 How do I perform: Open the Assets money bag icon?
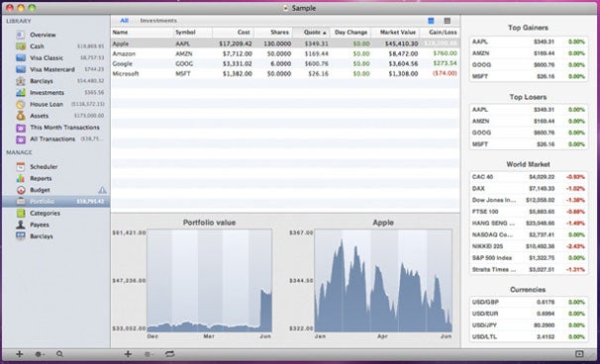click(21, 116)
